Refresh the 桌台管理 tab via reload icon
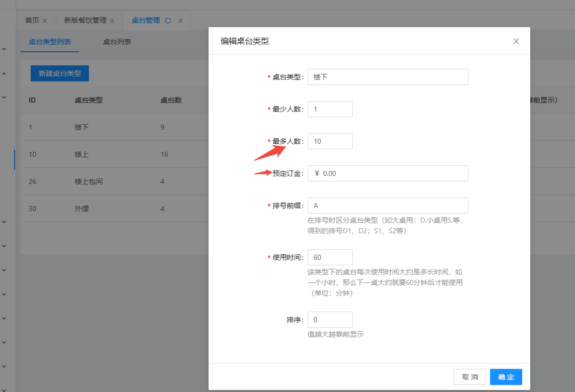The image size is (575, 392). [168, 21]
